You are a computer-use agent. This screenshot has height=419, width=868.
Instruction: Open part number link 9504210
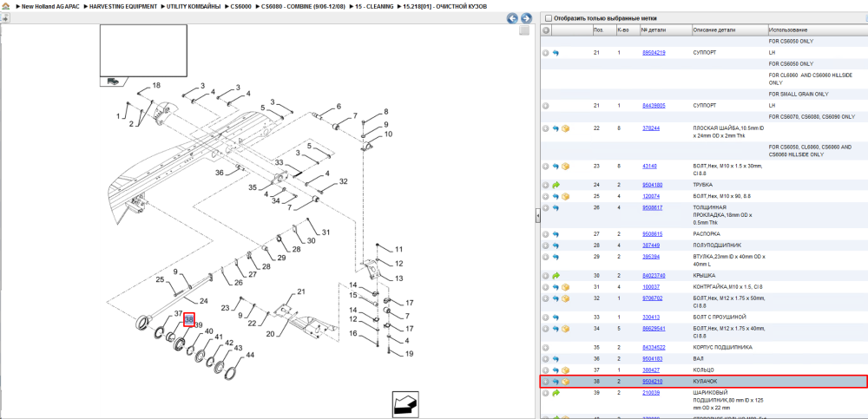652,382
